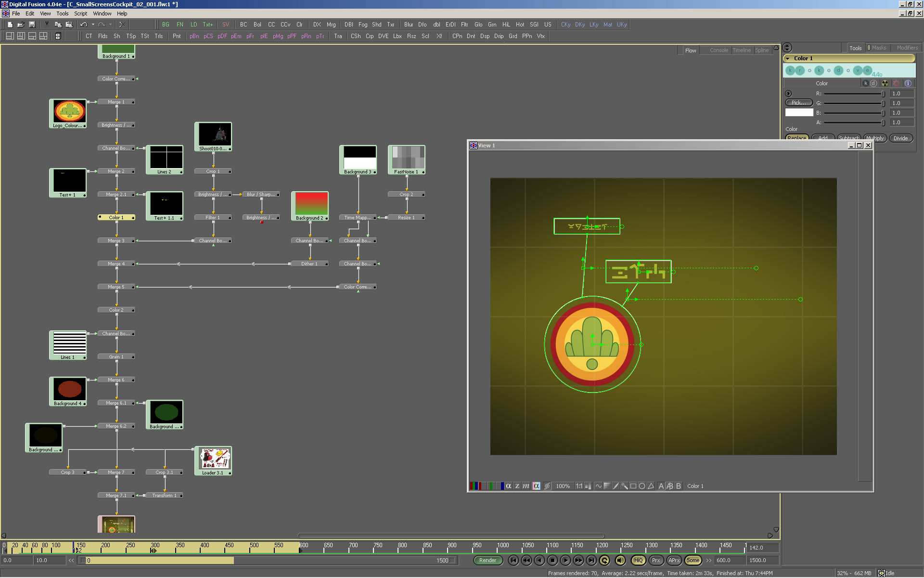924x578 pixels.
Task: Show the alpha channel in View 1
Action: [x=508, y=486]
